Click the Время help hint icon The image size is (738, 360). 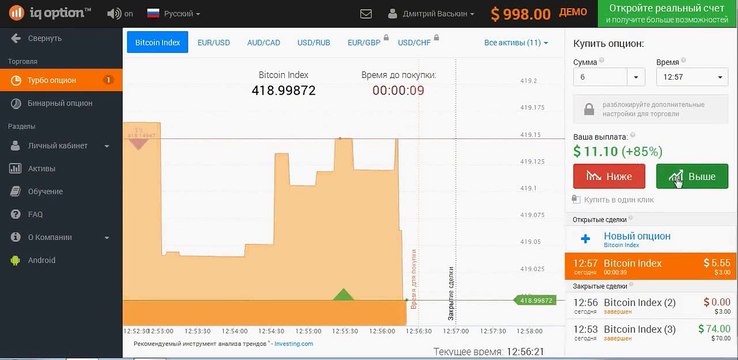click(683, 61)
